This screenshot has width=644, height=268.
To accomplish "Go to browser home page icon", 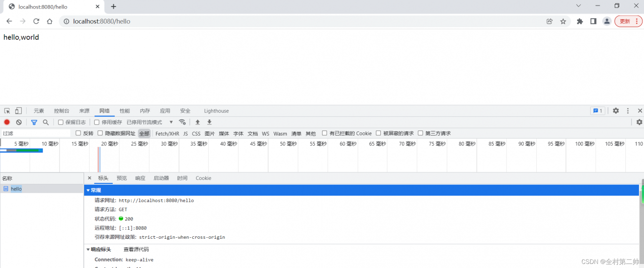I will [x=49, y=21].
